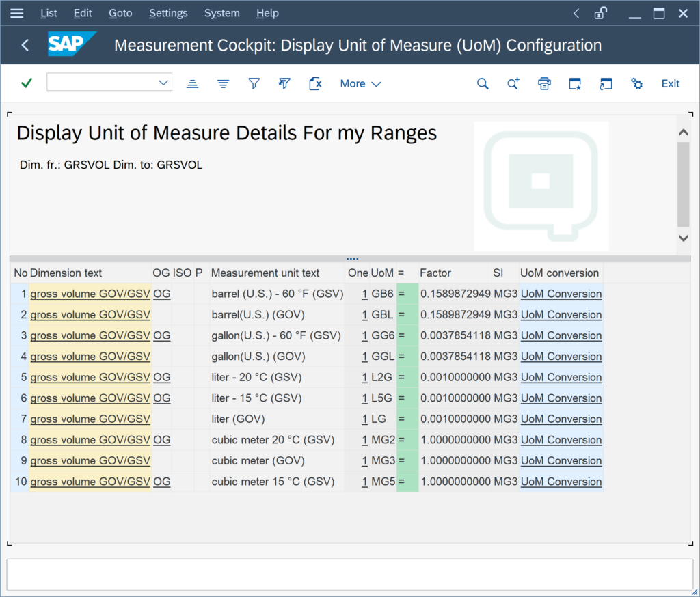Image resolution: width=700 pixels, height=597 pixels.
Task: Click the Find Next magnifier-plus icon
Action: 513,83
